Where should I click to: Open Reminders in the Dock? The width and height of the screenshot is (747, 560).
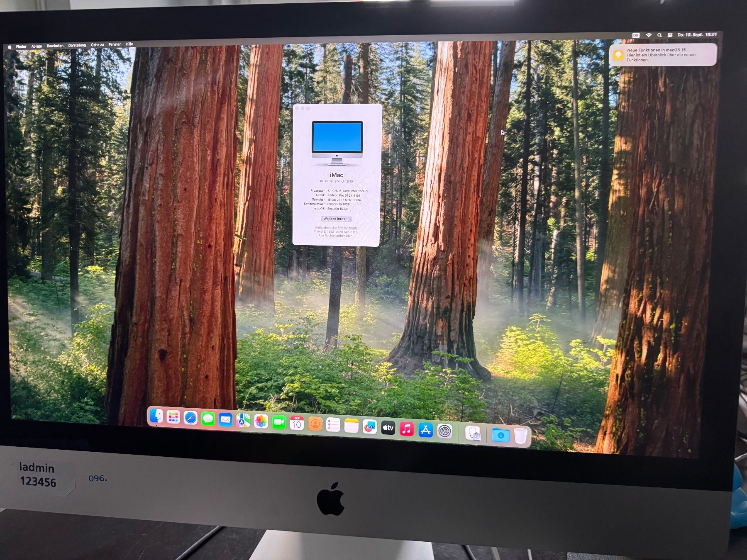333,425
